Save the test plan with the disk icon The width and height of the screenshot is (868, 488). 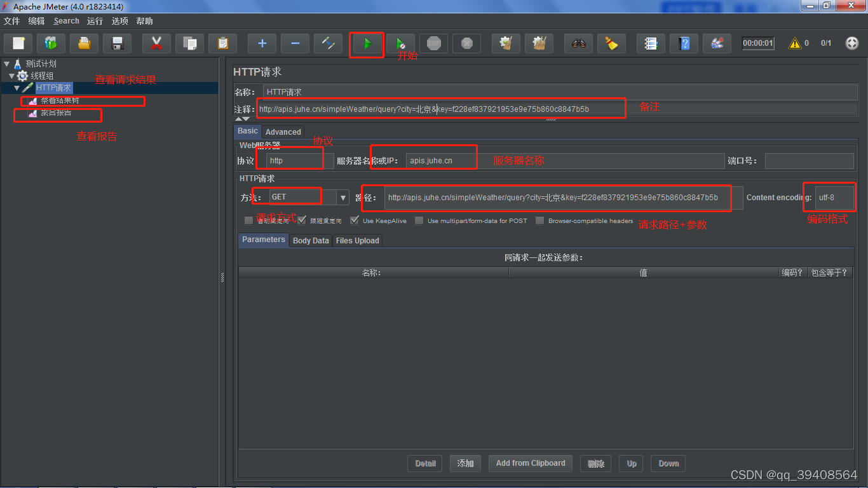pyautogui.click(x=117, y=44)
